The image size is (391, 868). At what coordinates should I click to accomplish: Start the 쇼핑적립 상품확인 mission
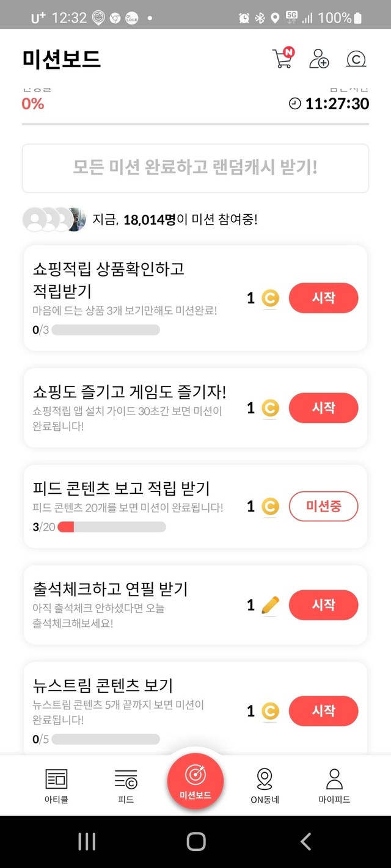pyautogui.click(x=323, y=298)
